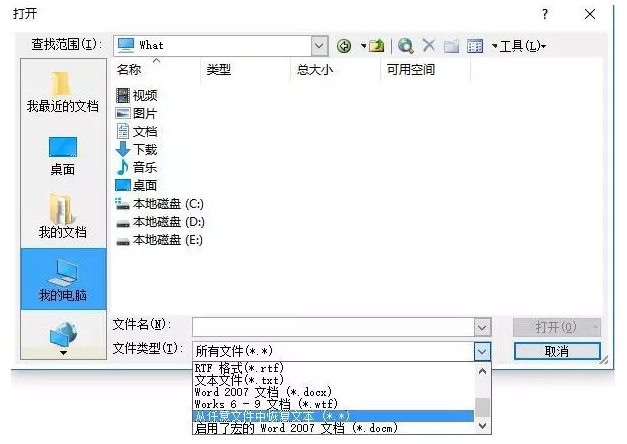Click file type list scroll up arrow
The height and width of the screenshot is (444, 627).
tap(482, 371)
